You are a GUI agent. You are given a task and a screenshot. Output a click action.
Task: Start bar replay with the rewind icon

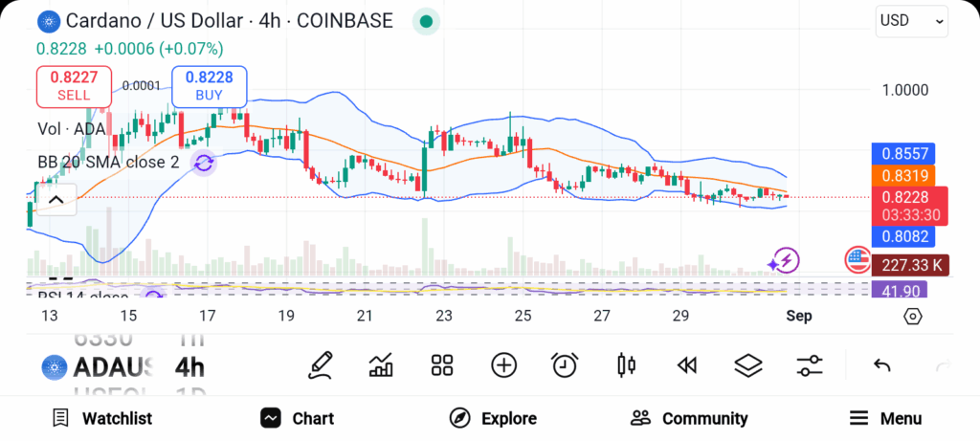(x=686, y=364)
